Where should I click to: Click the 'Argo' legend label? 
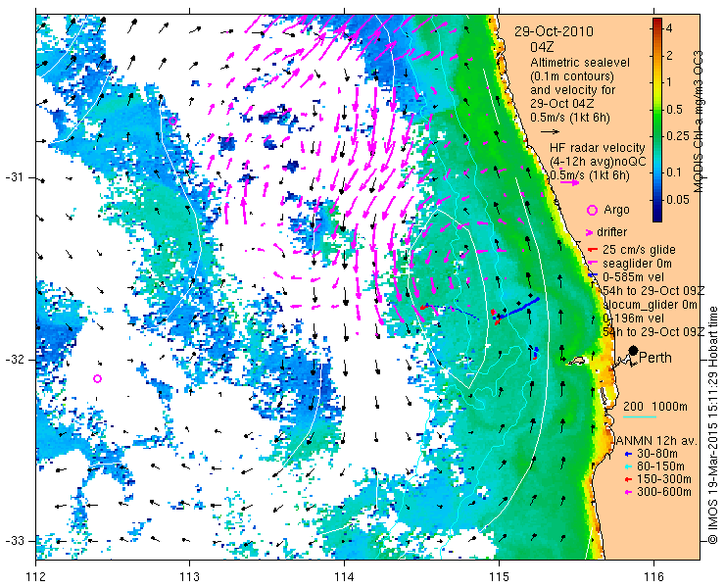[616, 210]
